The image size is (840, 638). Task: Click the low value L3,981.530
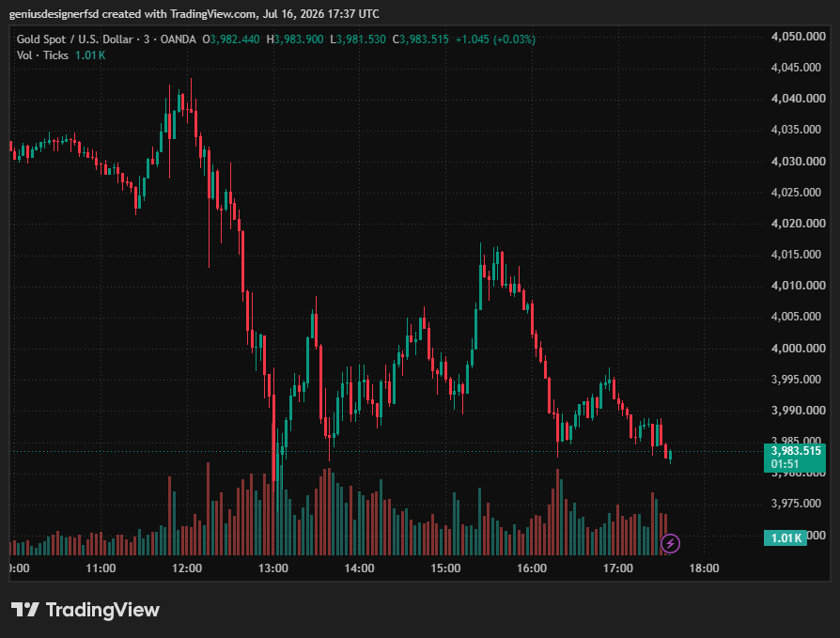coord(357,39)
